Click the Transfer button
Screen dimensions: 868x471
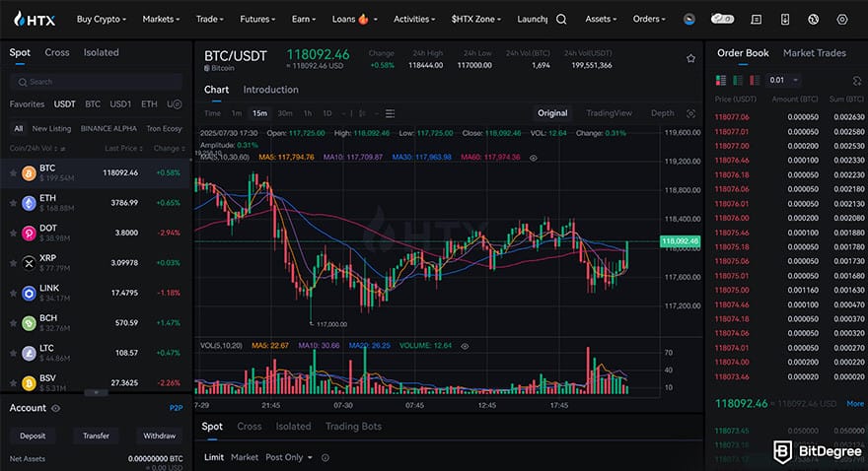point(96,436)
